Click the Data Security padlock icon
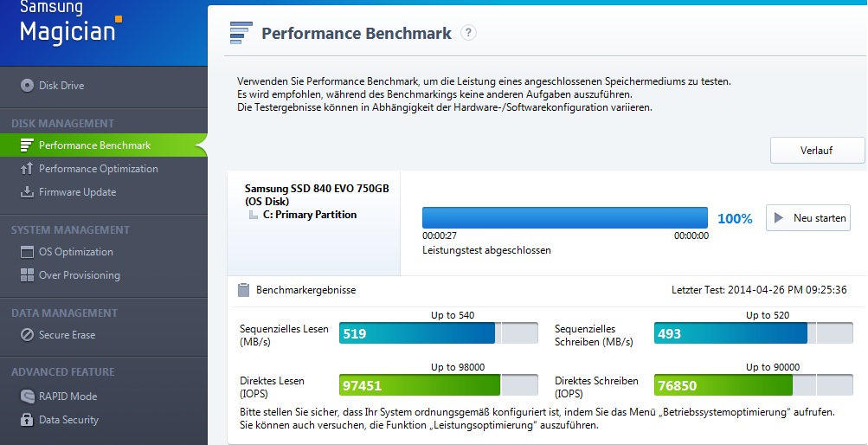This screenshot has height=445, width=868. [27, 420]
